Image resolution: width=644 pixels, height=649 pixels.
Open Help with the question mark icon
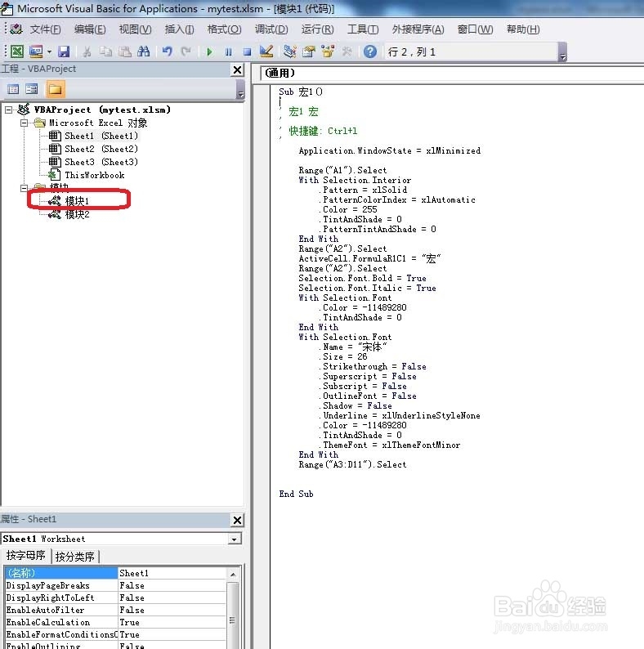[x=370, y=51]
